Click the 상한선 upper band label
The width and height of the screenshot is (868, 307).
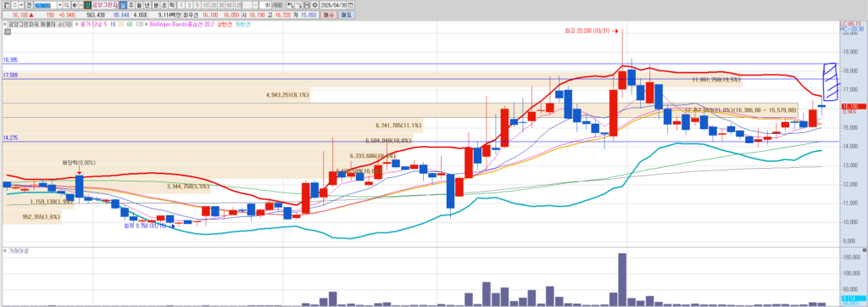pyautogui.click(x=224, y=25)
